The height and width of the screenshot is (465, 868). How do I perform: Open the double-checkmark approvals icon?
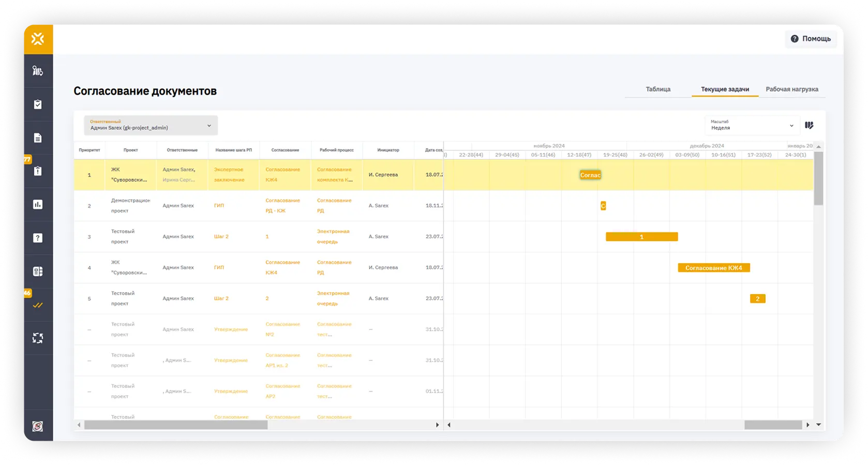tap(38, 305)
